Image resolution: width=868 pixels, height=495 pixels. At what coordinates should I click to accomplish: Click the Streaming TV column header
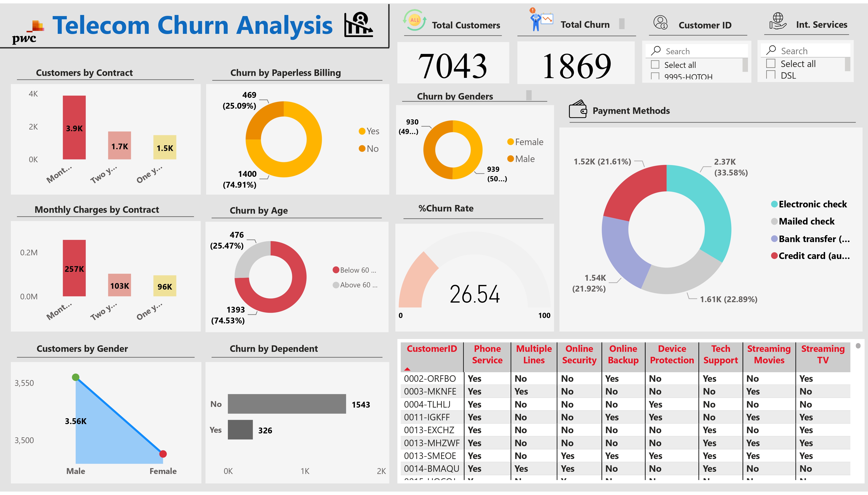(x=822, y=355)
